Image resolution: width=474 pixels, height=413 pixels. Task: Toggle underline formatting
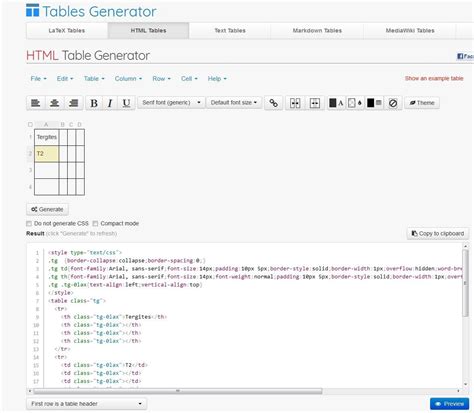tap(126, 103)
